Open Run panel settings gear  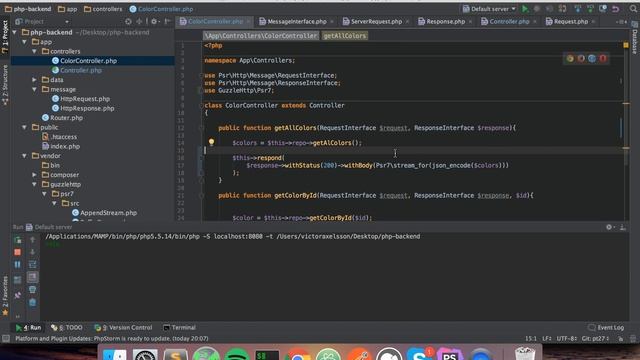click(x=609, y=227)
